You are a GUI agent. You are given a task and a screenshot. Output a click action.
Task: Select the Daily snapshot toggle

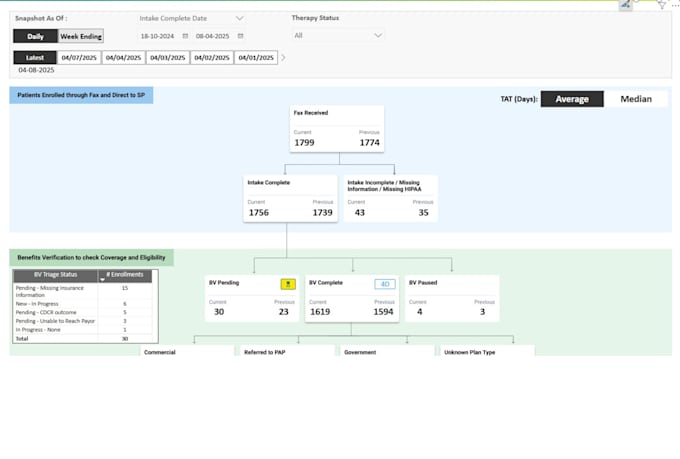click(x=35, y=36)
